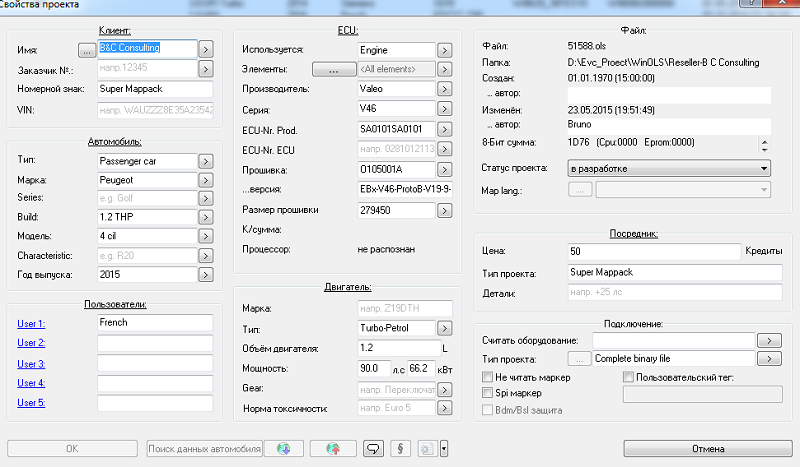The image size is (800, 467).
Task: Expand the Тип Passenger car arrow
Action: point(204,160)
